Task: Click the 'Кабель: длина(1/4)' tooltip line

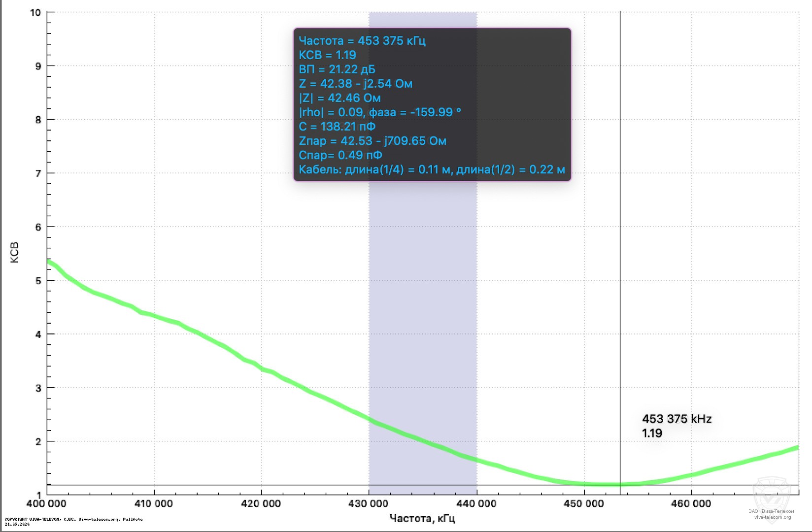Action: (x=432, y=169)
